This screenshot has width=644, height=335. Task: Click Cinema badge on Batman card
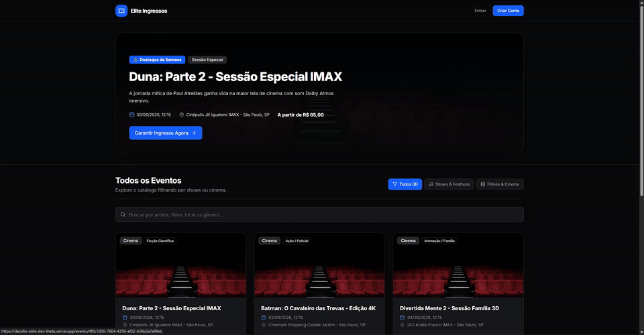pos(270,241)
